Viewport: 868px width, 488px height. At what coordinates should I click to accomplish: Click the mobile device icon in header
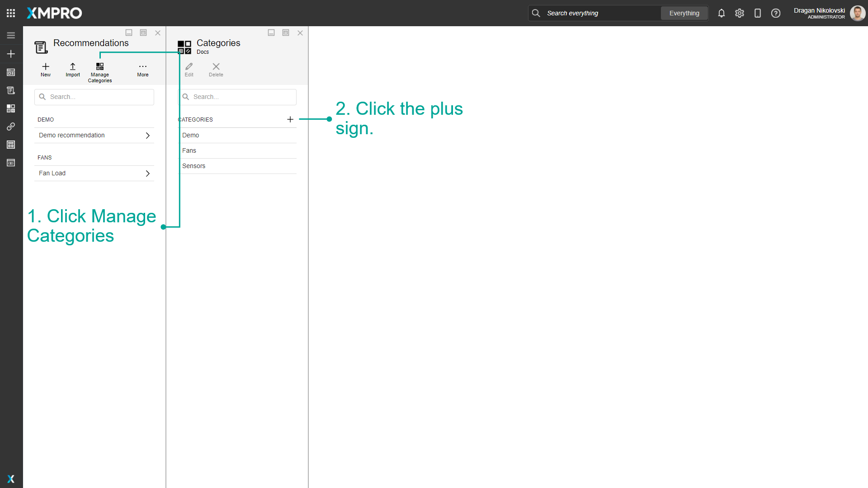pos(758,13)
